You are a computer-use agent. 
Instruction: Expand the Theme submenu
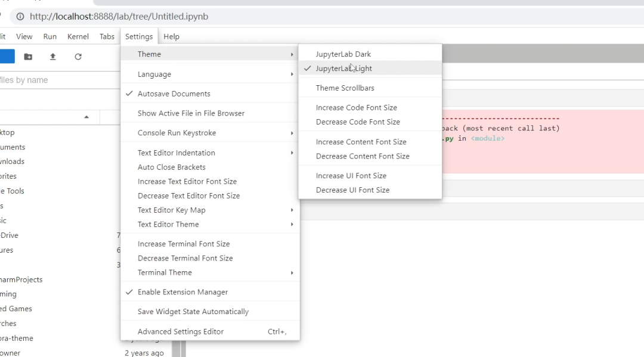tap(210, 54)
